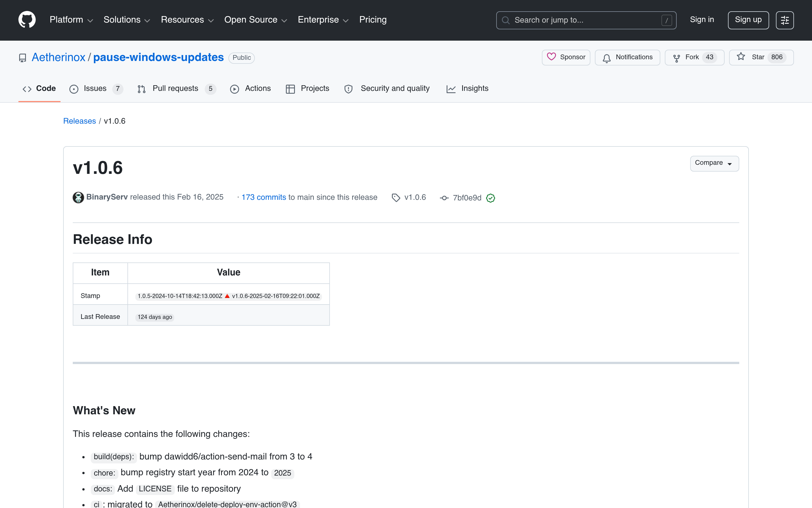Click the '124 days ago' value
The image size is (812, 508).
click(x=155, y=317)
